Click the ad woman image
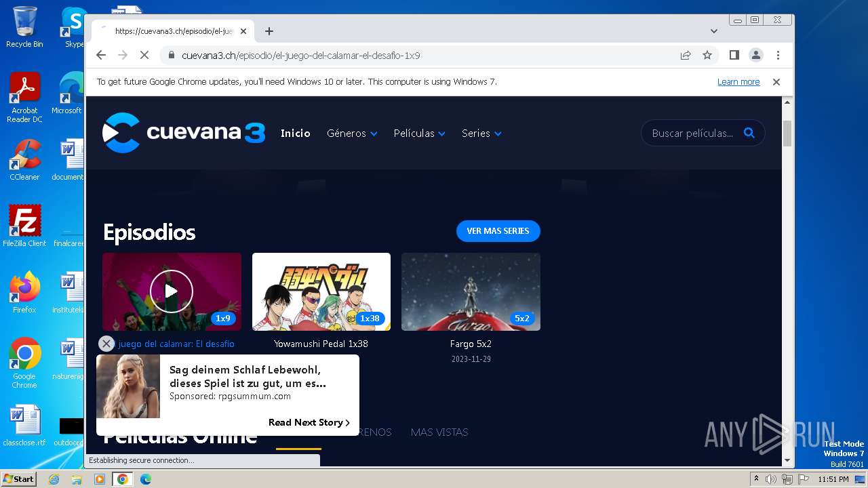The image size is (868, 488). [128, 386]
